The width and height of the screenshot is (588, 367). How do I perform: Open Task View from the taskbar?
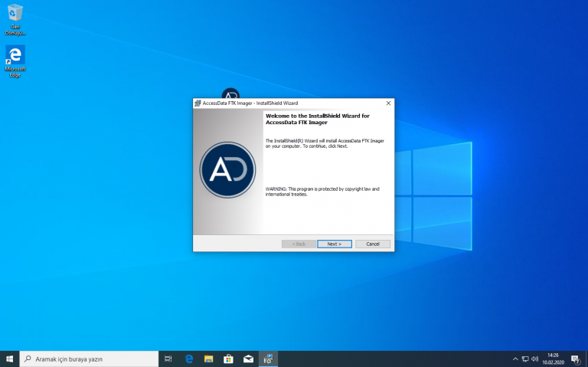[168, 359]
